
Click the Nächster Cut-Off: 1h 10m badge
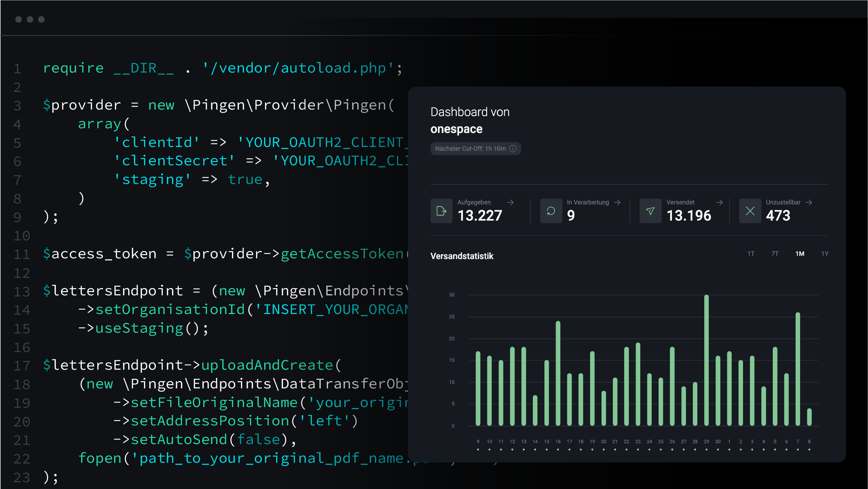(476, 148)
